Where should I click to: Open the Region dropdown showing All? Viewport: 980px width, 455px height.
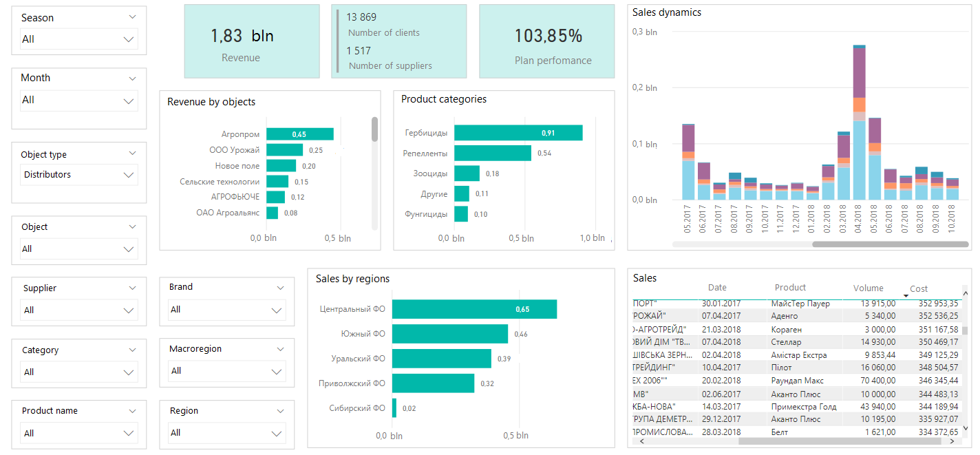point(226,433)
